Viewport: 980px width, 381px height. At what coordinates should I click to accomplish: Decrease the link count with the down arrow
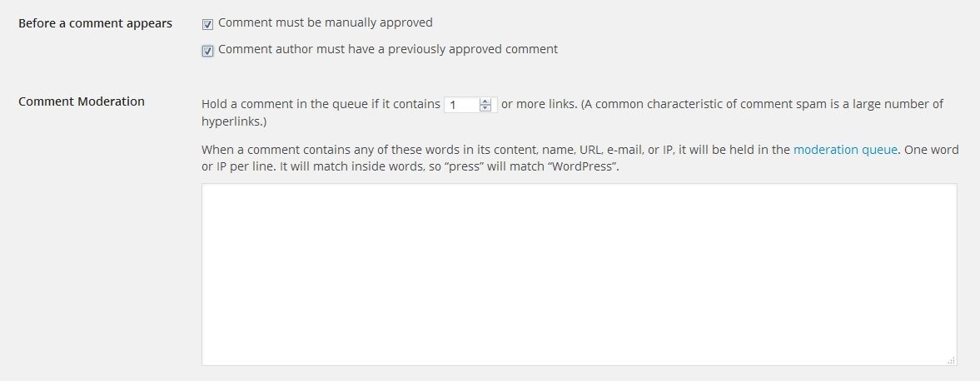[486, 109]
